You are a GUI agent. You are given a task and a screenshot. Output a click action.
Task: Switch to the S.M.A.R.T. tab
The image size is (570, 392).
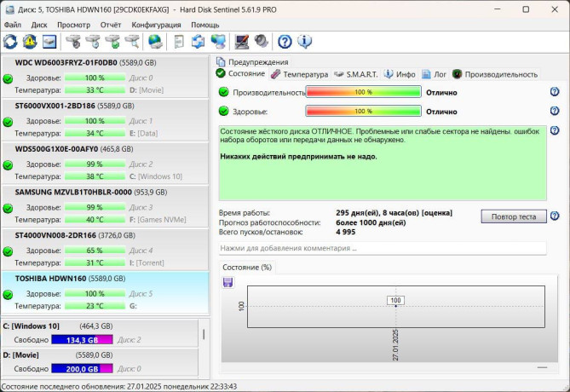tap(356, 74)
